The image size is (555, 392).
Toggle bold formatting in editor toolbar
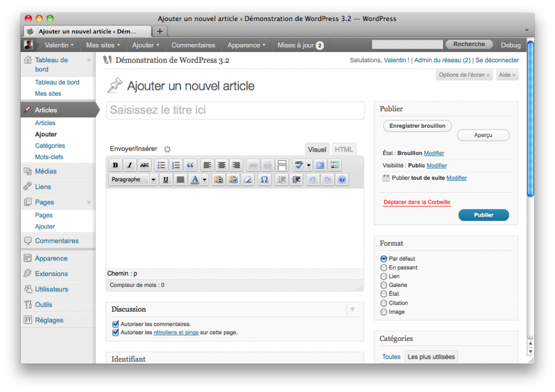pos(115,165)
